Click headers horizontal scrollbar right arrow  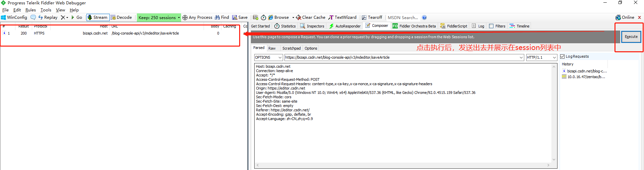[x=548, y=165]
